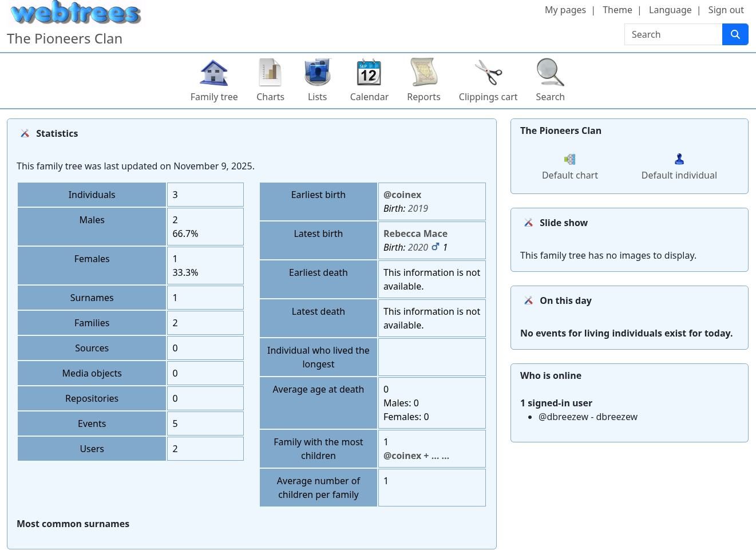Click the blue search submit button
The image size is (756, 558).
click(x=735, y=34)
